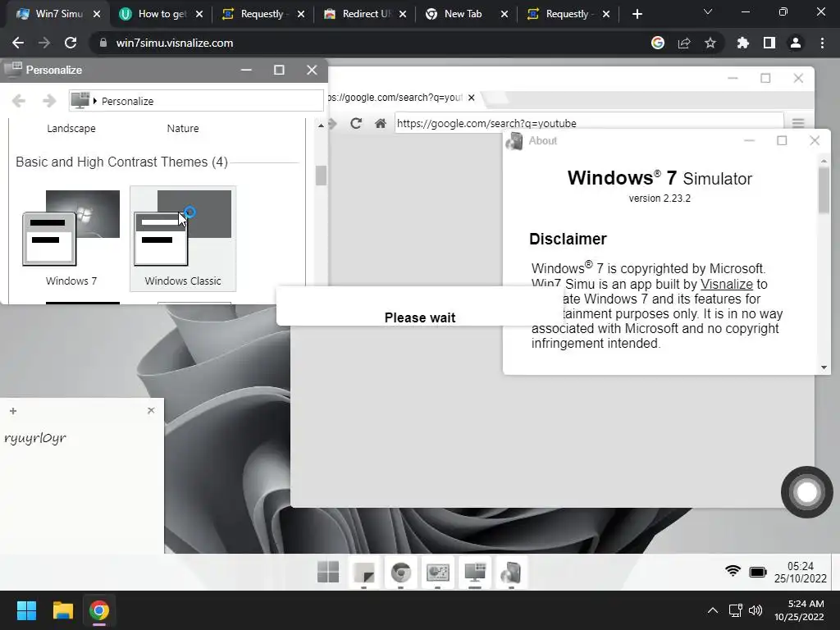Click up arrow of the Personalize scrollbar
Screen dimensions: 840x630
[x=321, y=126]
